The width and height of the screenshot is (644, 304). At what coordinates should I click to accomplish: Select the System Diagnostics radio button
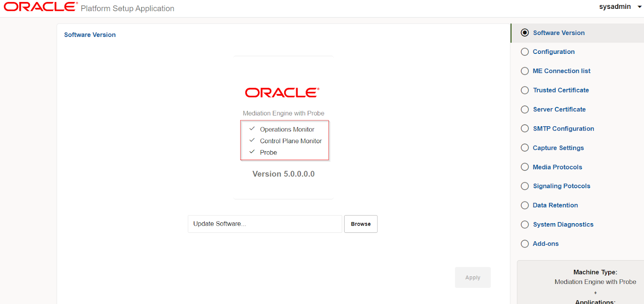[x=525, y=224]
